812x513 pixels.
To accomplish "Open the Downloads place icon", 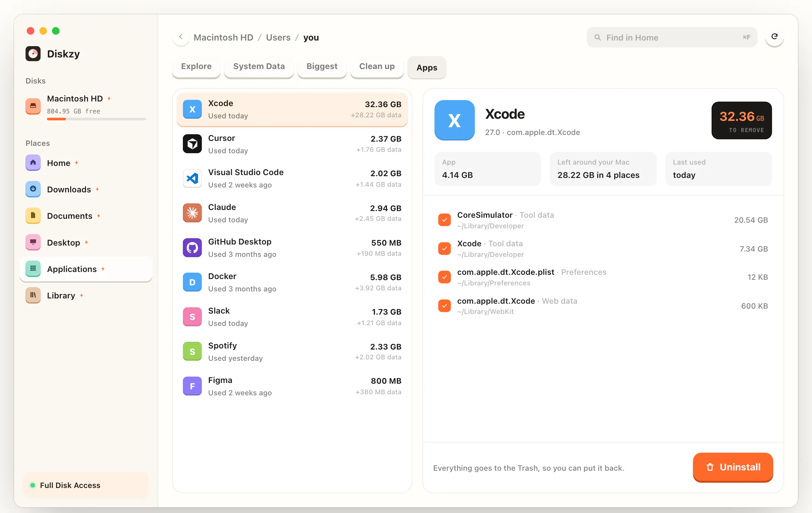I will 33,189.
